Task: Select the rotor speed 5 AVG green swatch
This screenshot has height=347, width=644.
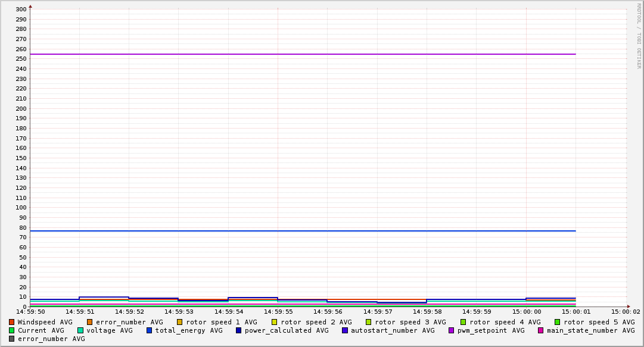Action: click(x=558, y=323)
